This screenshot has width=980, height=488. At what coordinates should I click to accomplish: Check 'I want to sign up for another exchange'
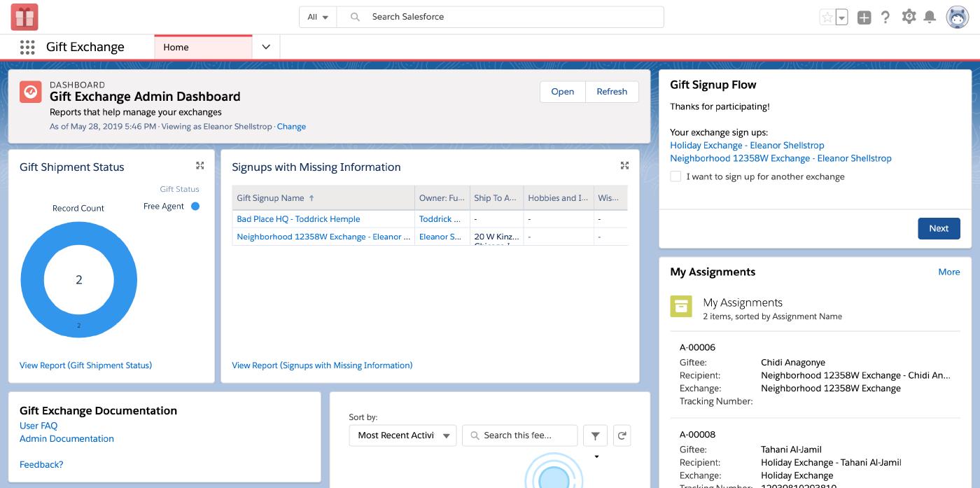675,176
